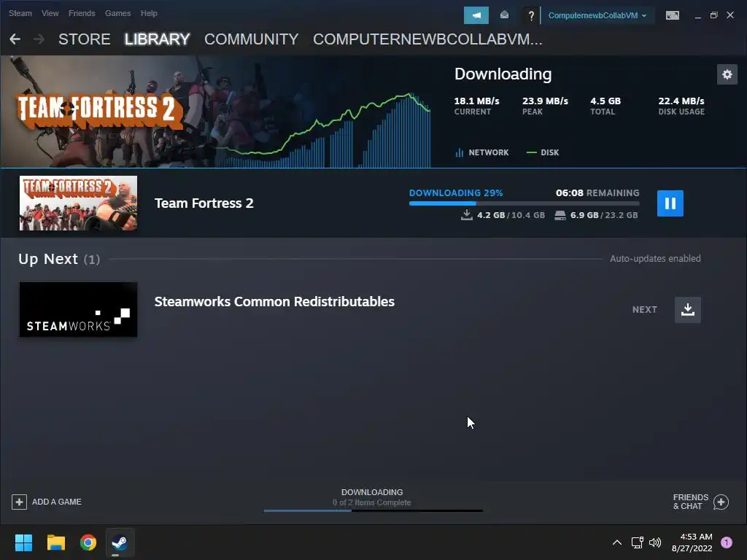This screenshot has width=747, height=560.
Task: Minimize the Steam window
Action: [x=697, y=16]
